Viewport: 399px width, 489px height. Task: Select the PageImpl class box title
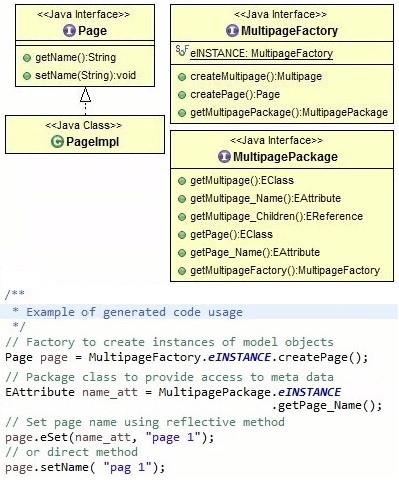pos(92,142)
